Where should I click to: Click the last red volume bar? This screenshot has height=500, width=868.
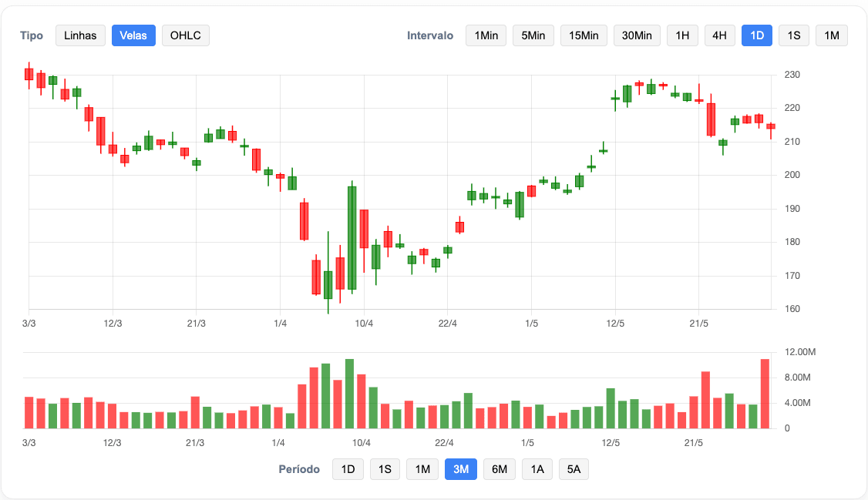click(765, 394)
